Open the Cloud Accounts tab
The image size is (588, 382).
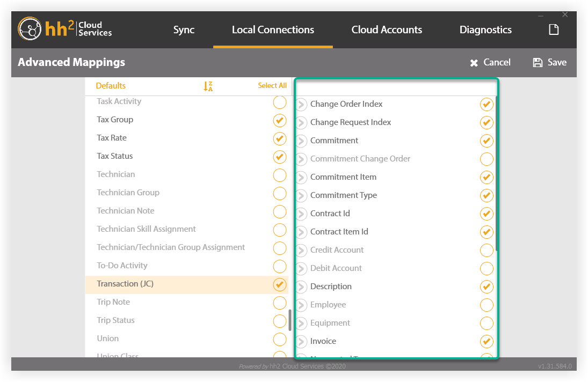click(x=387, y=30)
